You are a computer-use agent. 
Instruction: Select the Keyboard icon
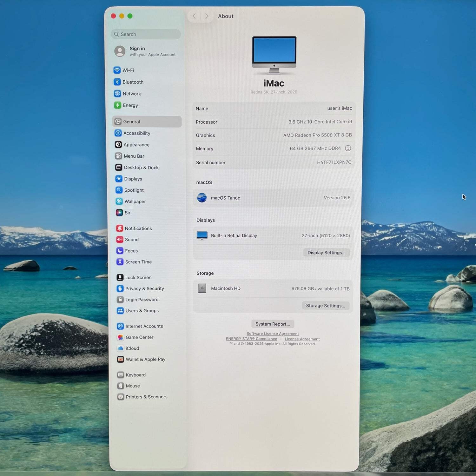121,375
